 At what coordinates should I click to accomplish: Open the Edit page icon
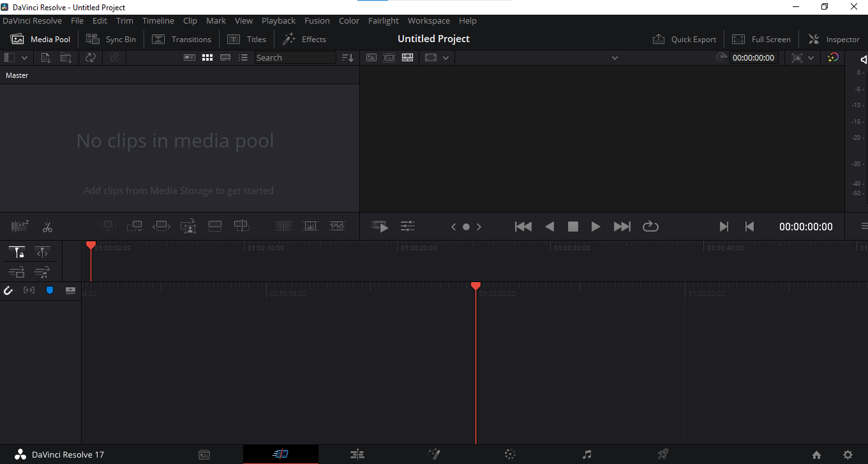(357, 454)
